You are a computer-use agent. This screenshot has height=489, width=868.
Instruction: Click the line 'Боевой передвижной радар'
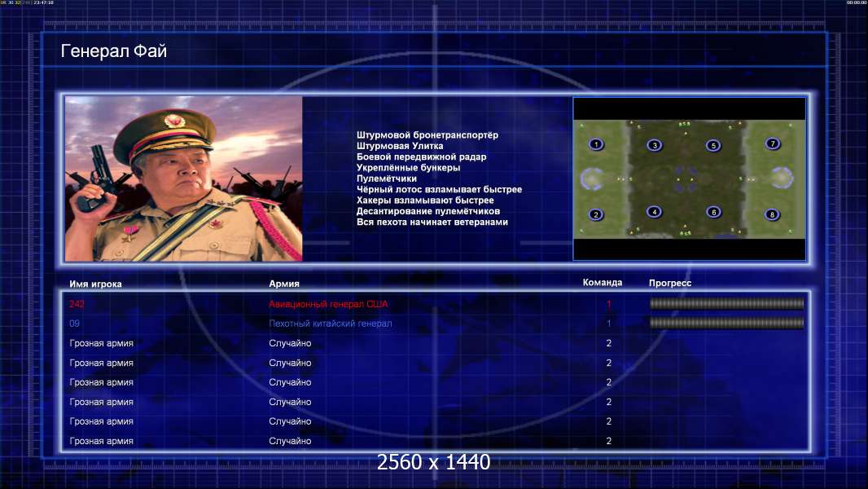tap(421, 156)
